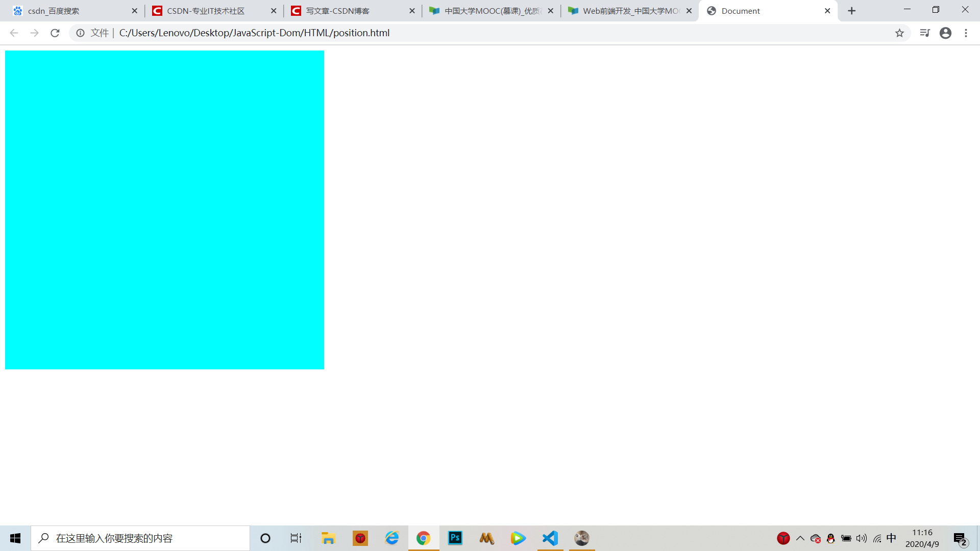
Task: Close the Web前端开发 MOOC tab
Action: point(689,11)
